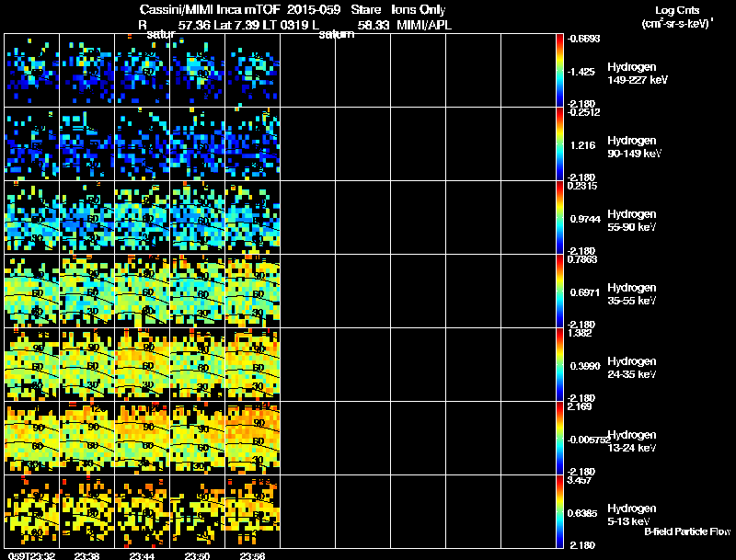Click the 149-227 keV panel at 23:44
This screenshot has height=560, width=736.
[143, 71]
